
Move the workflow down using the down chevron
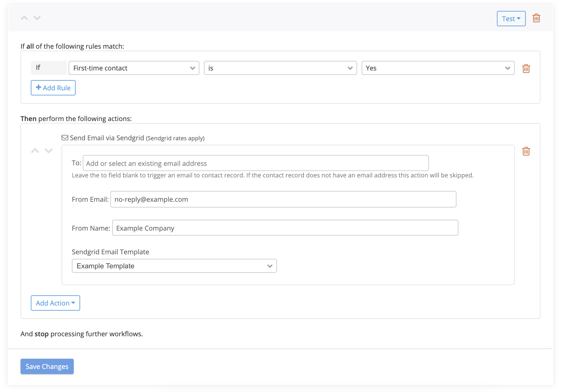[x=37, y=18]
